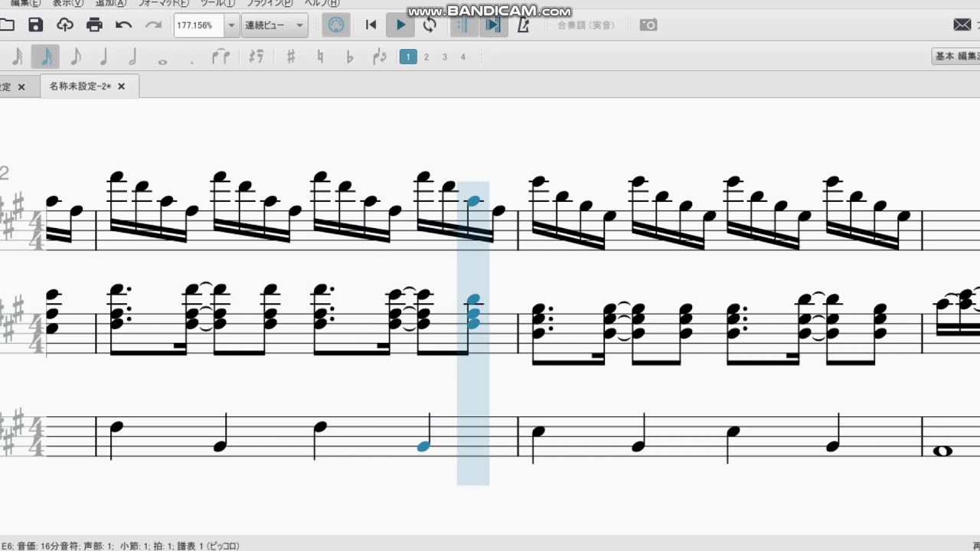Open the 連続ビュー view mode dropdown

click(x=275, y=25)
